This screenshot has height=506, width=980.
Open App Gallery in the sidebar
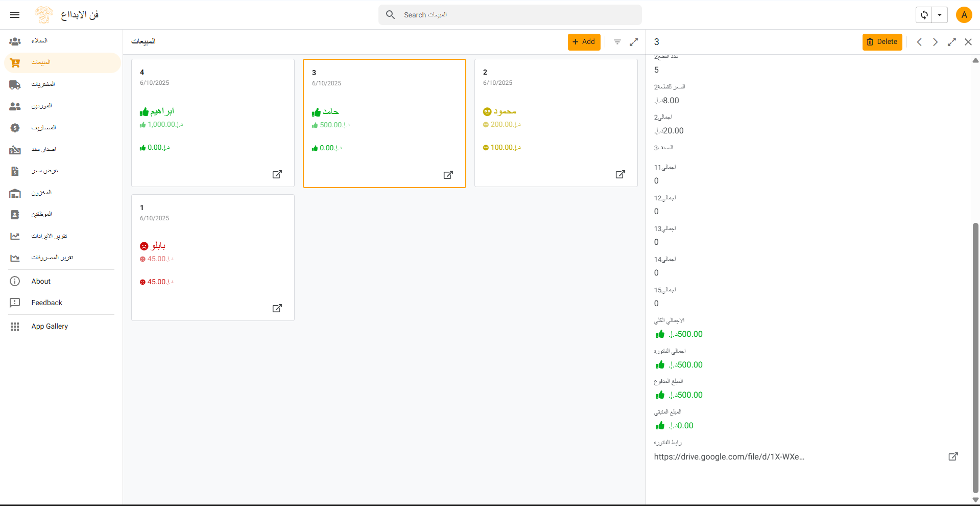(50, 326)
